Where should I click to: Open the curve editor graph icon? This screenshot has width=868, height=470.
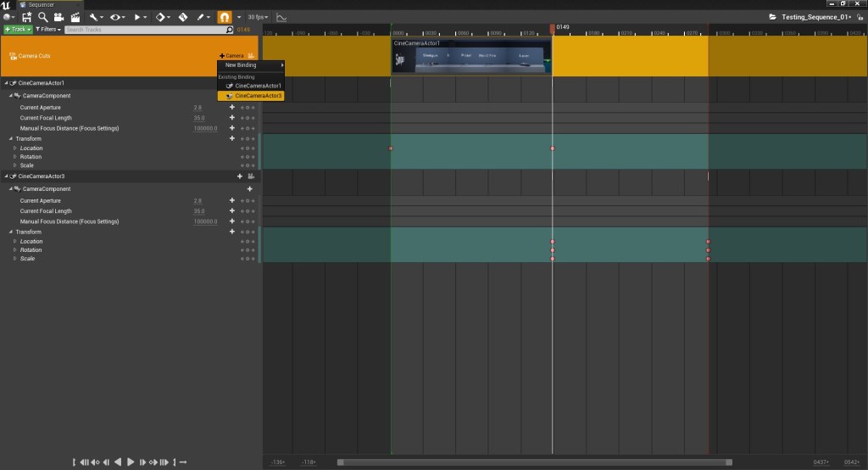tap(281, 17)
